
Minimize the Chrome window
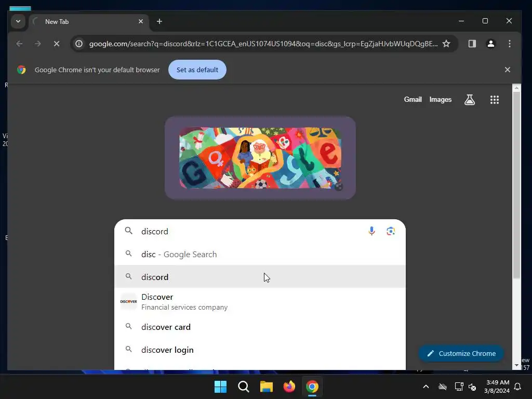click(461, 21)
